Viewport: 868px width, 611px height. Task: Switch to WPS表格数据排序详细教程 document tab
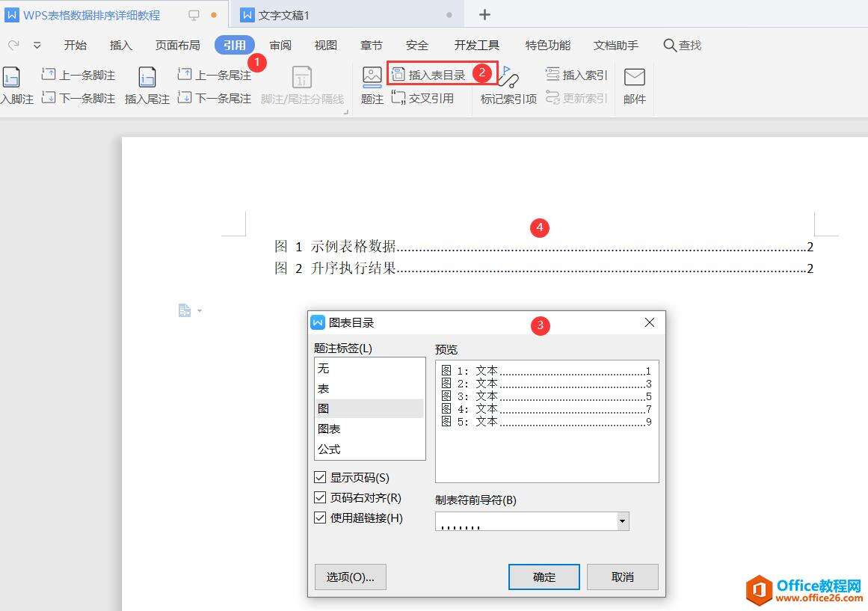[92, 15]
